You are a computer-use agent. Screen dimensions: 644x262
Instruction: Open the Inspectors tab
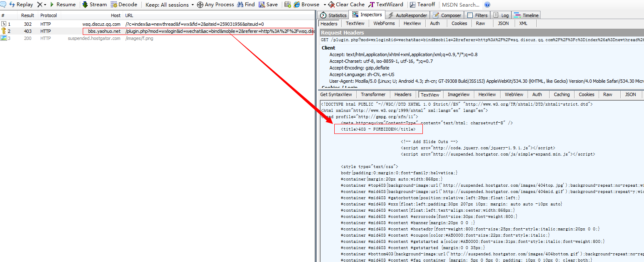click(367, 15)
